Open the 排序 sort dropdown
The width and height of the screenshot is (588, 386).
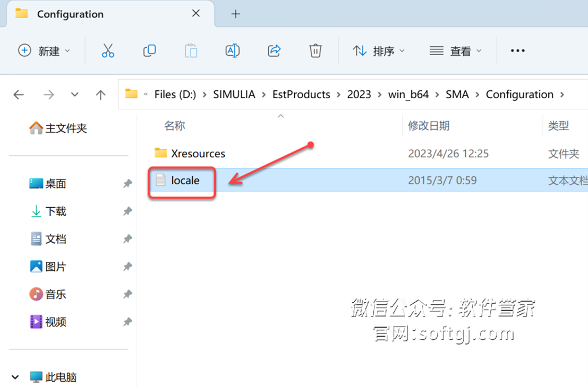[x=378, y=51]
